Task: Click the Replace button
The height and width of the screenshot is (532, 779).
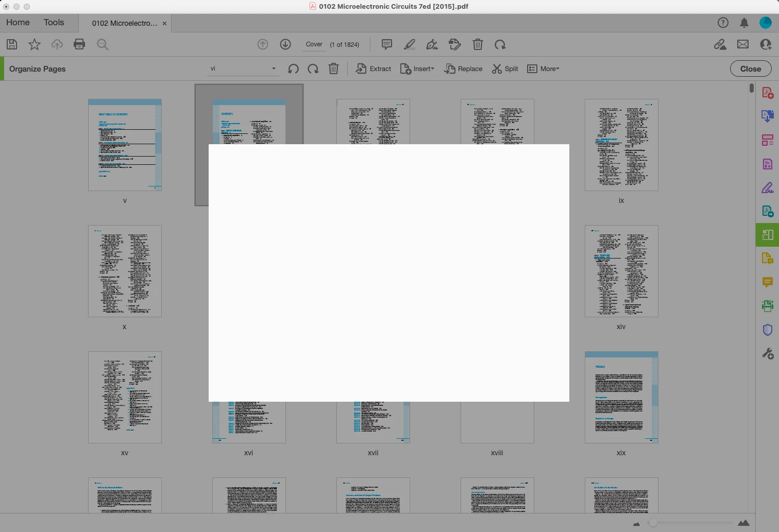Action: 463,68
